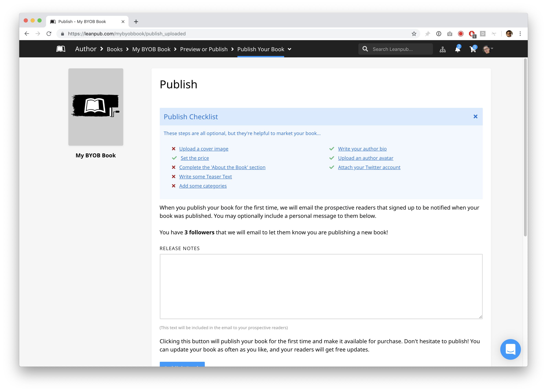Screen dimensions: 547x392
Task: Click the 1Password extension icon
Action: coord(439,34)
